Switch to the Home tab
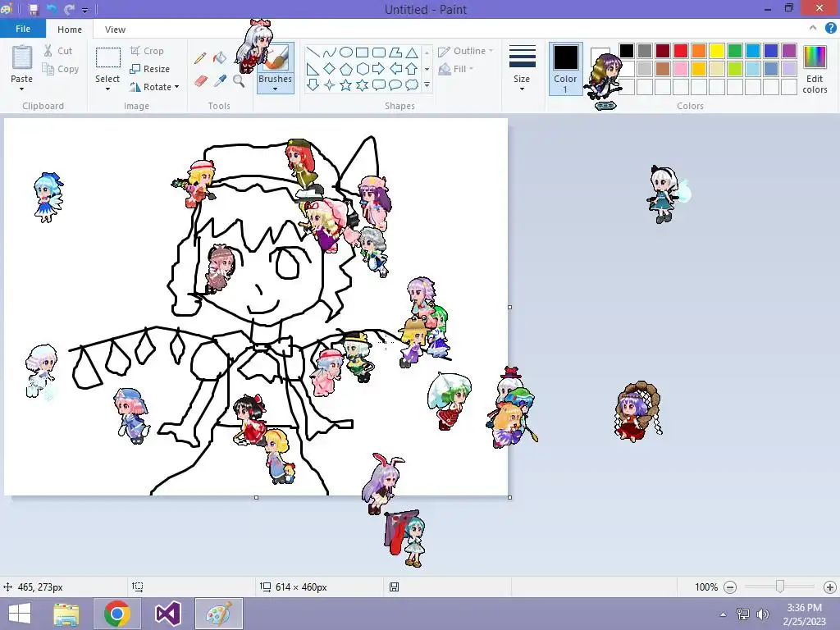This screenshot has height=630, width=840. [x=70, y=30]
